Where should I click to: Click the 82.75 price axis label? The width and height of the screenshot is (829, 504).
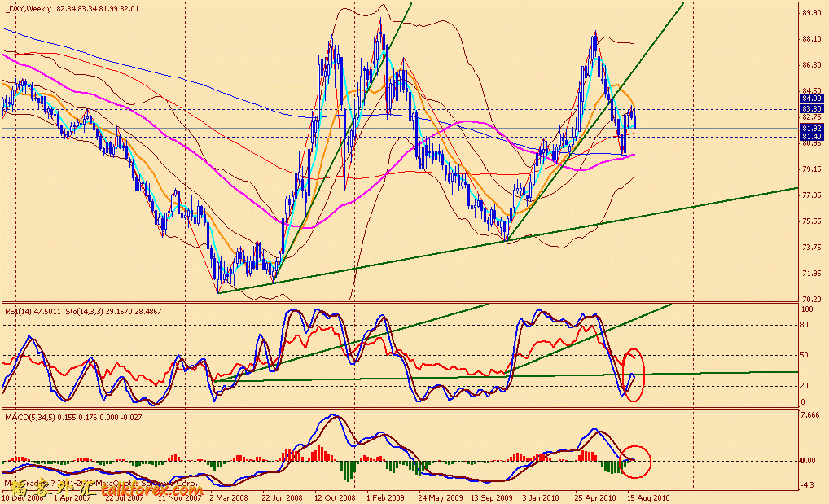[x=812, y=117]
